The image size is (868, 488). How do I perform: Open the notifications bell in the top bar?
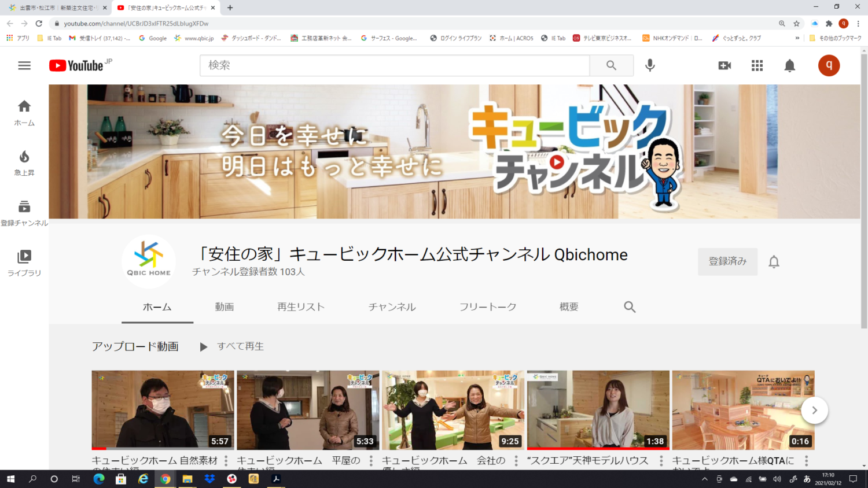pyautogui.click(x=790, y=65)
